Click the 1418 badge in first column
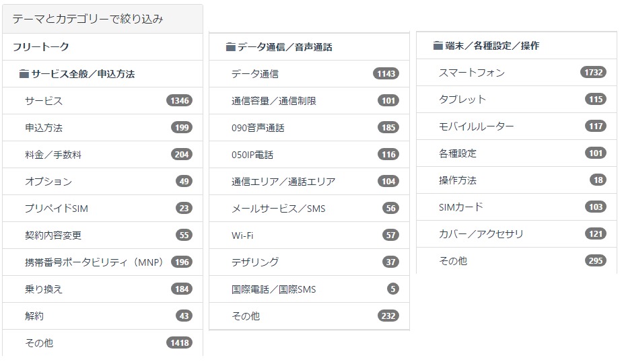This screenshot has width=622, height=364. (179, 343)
